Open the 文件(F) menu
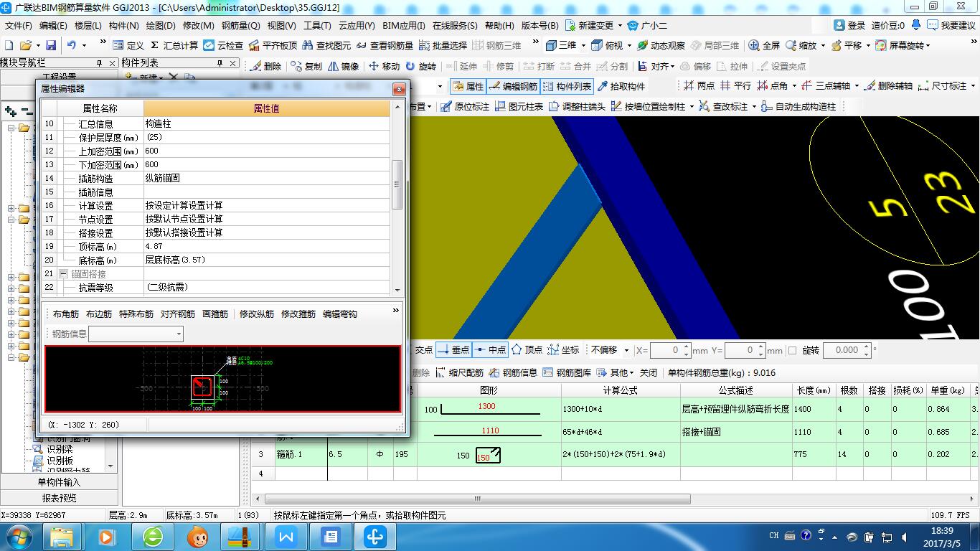The height and width of the screenshot is (551, 980). tap(19, 25)
